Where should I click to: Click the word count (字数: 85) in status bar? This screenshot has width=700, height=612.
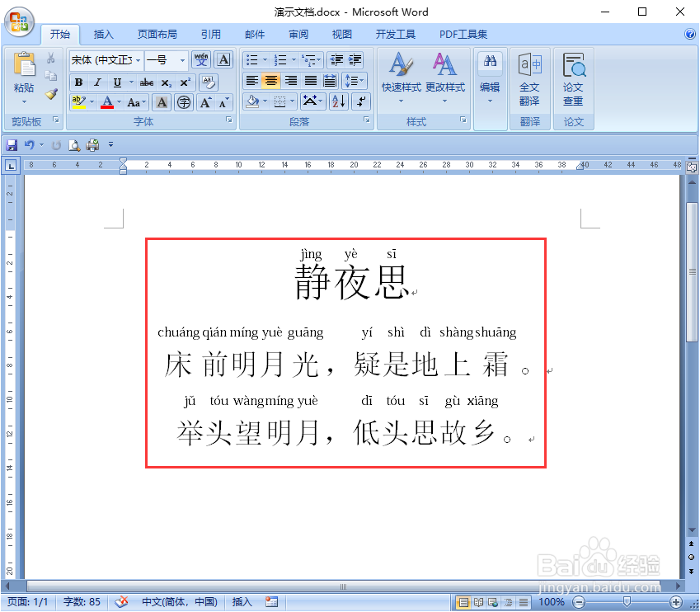point(82,601)
